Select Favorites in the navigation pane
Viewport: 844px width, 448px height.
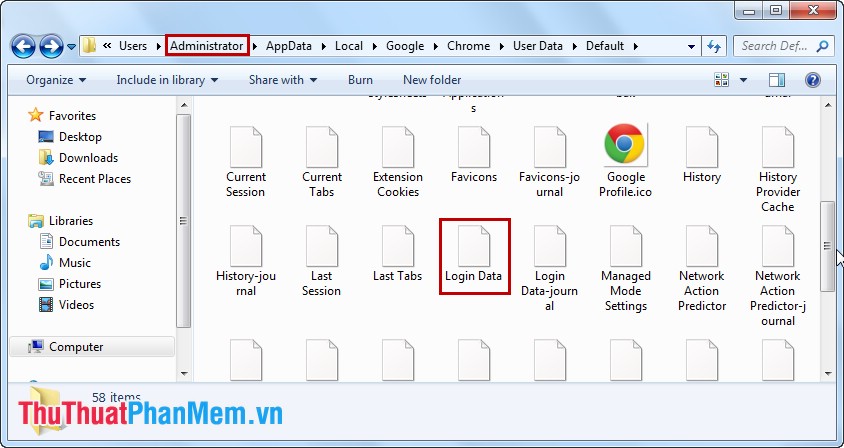pos(72,116)
